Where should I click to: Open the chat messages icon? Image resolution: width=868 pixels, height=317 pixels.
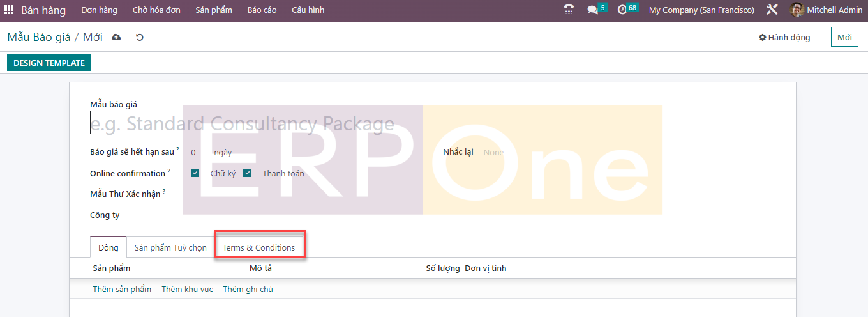point(593,10)
